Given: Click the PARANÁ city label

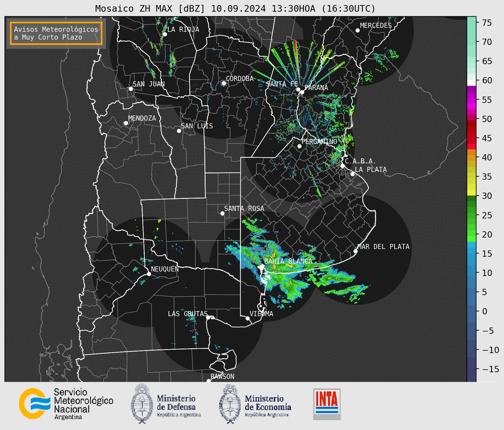Looking at the screenshot, I should (316, 87).
